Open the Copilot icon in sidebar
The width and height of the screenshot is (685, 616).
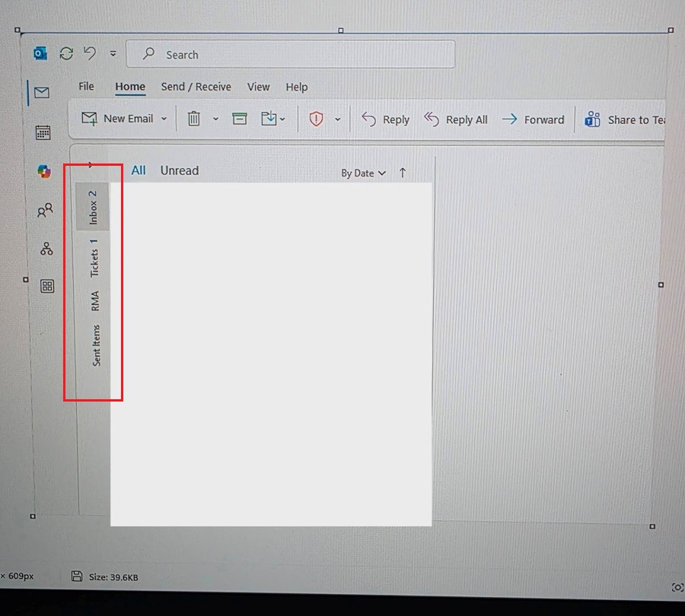click(43, 172)
